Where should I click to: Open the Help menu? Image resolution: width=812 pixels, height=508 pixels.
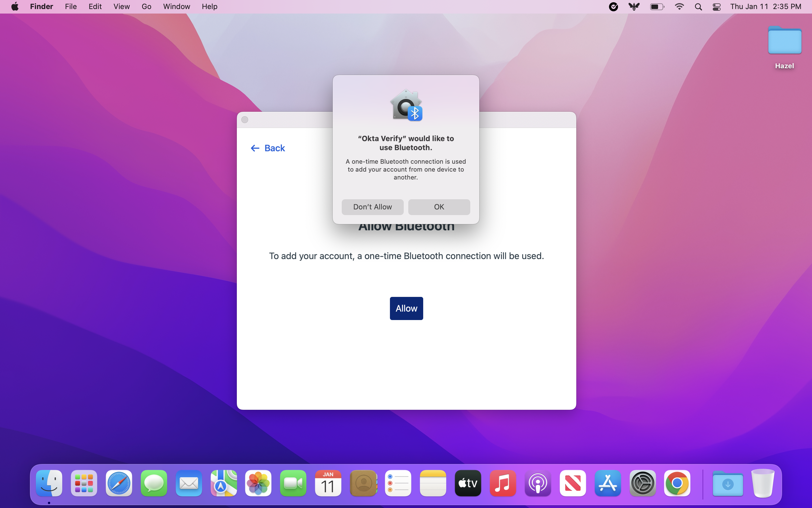pos(209,7)
